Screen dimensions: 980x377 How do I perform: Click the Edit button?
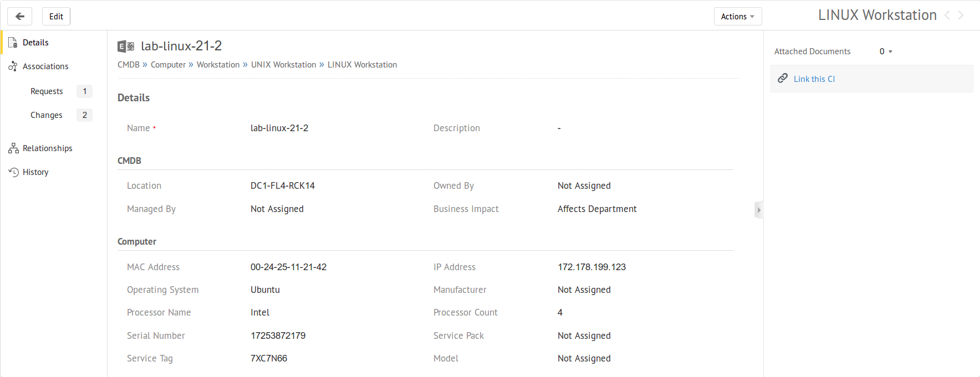(56, 17)
